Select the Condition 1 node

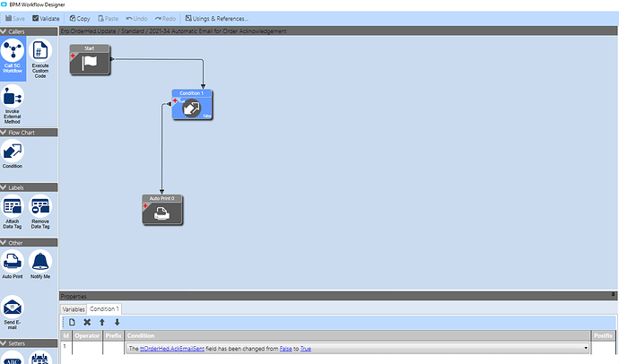click(x=192, y=105)
